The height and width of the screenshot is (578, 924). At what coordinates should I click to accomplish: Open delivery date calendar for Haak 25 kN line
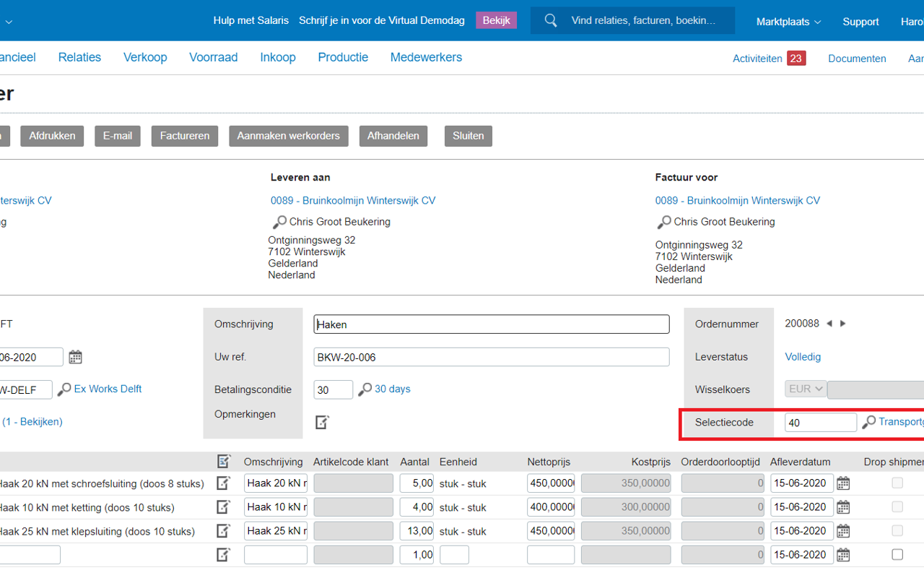pyautogui.click(x=843, y=531)
